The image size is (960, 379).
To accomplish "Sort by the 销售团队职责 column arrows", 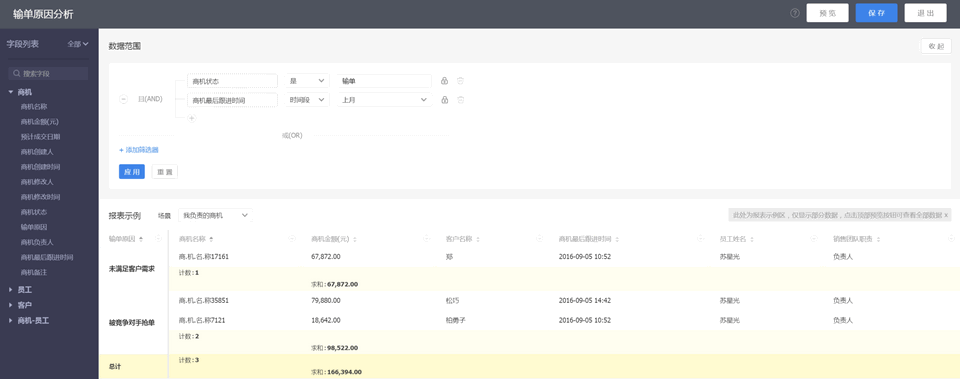I will click(x=879, y=239).
